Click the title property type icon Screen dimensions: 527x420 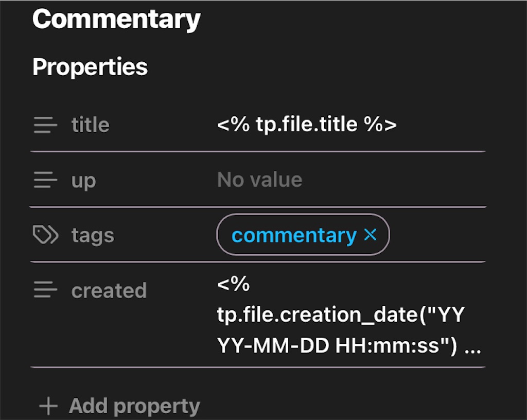click(x=45, y=125)
